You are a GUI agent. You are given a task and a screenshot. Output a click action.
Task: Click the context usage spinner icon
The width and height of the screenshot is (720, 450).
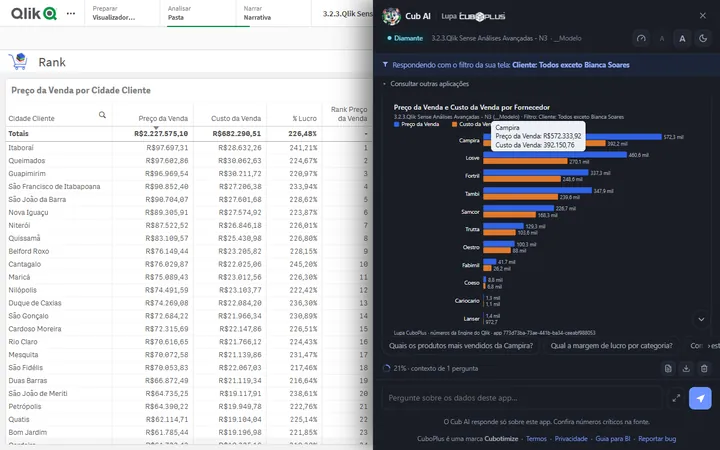(386, 368)
